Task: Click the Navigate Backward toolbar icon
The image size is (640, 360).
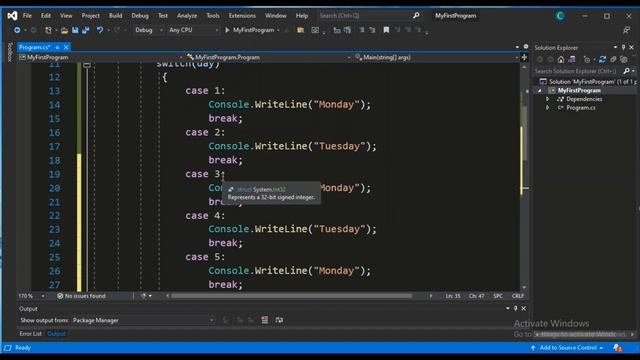Action: tap(17, 30)
